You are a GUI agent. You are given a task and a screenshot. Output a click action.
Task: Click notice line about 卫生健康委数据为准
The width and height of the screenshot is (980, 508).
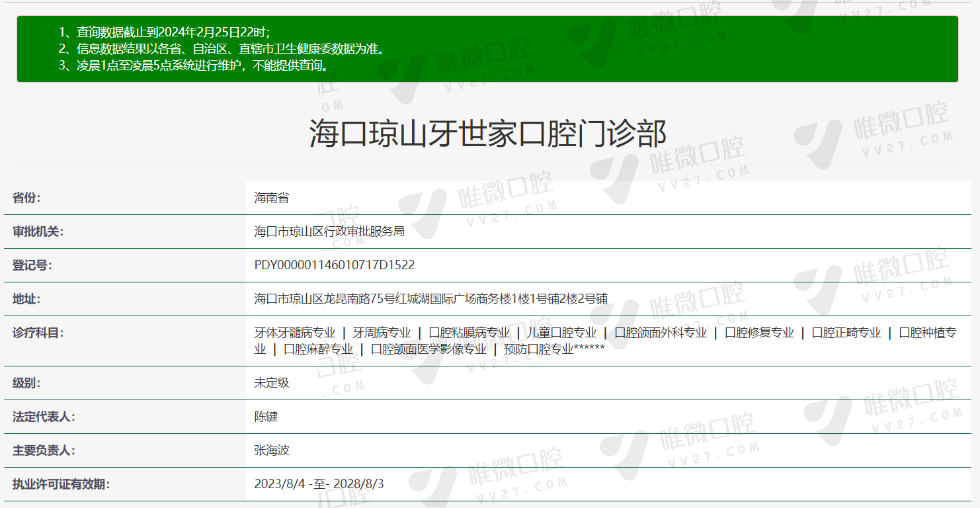click(222, 48)
